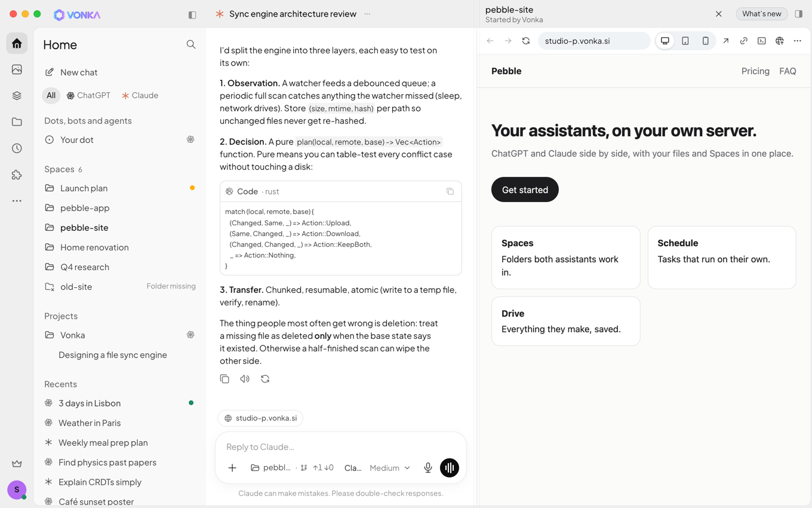Image resolution: width=812 pixels, height=508 pixels.
Task: Open the left rail more menu
Action: [17, 201]
